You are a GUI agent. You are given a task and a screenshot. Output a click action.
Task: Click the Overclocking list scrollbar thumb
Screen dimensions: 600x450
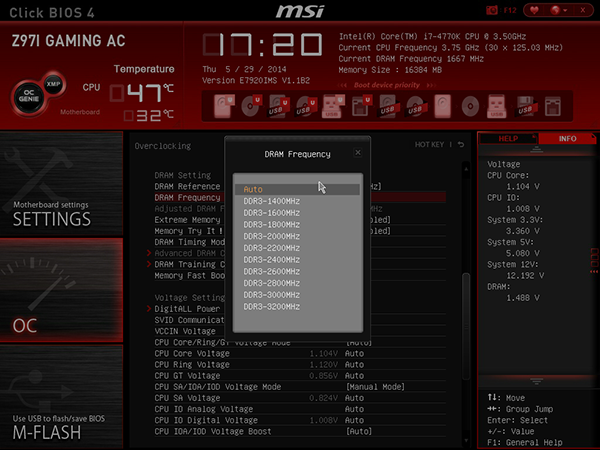(x=466, y=326)
